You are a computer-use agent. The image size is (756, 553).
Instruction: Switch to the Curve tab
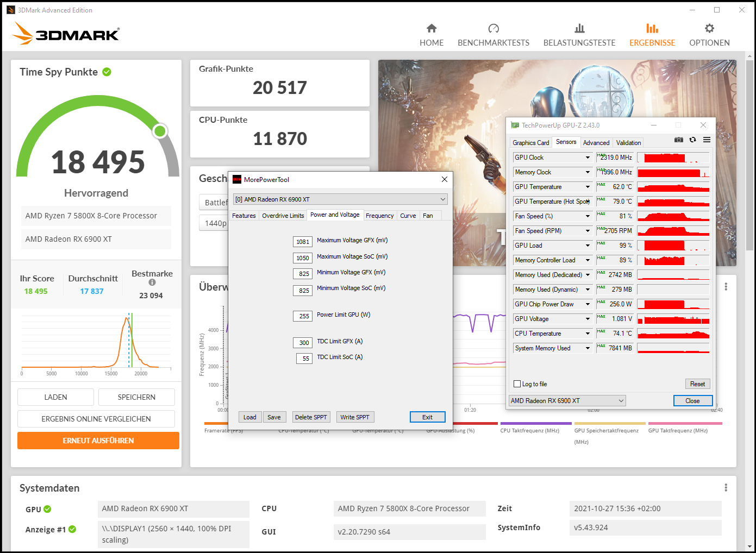(408, 216)
